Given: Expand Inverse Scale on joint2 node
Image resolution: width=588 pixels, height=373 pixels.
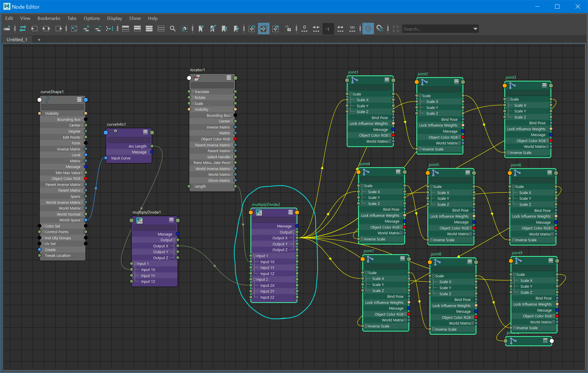Looking at the screenshot, I should click(x=420, y=149).
